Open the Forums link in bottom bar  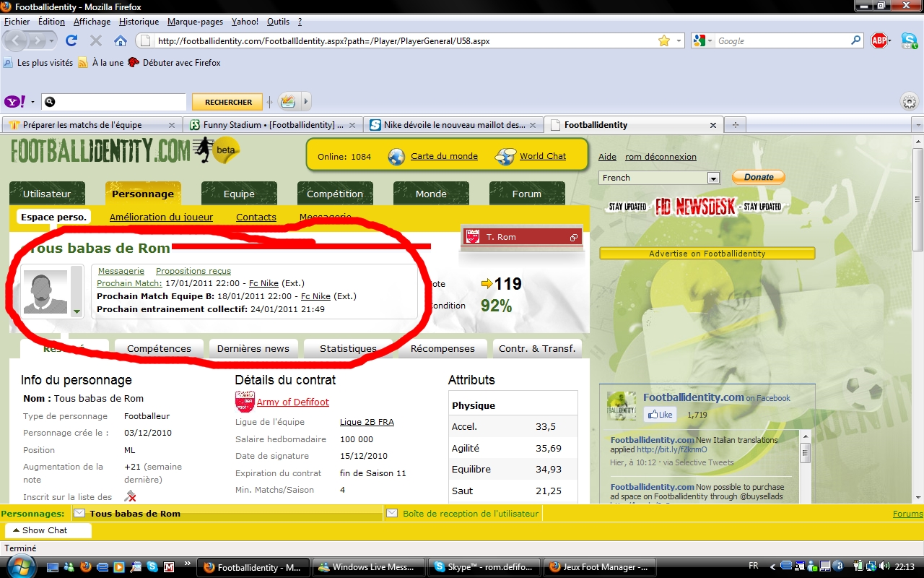point(908,514)
